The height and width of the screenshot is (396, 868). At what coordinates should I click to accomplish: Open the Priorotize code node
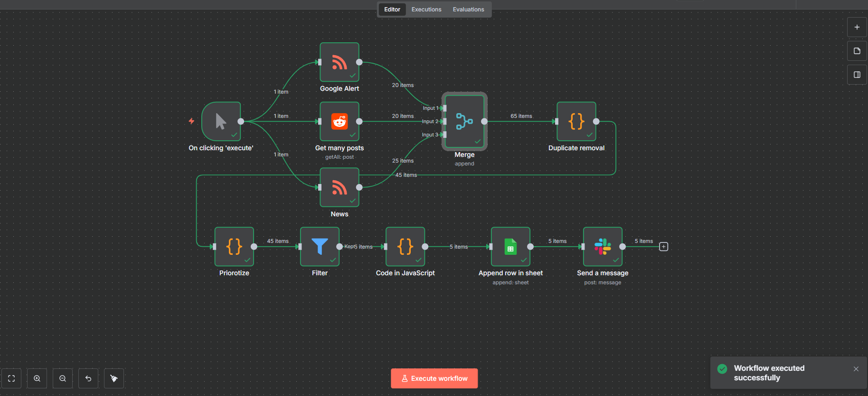(234, 247)
